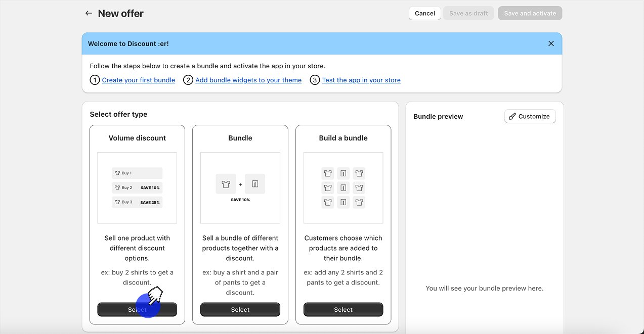Open the Create your first bundle link
Viewport: 644px width, 334px height.
coord(139,80)
